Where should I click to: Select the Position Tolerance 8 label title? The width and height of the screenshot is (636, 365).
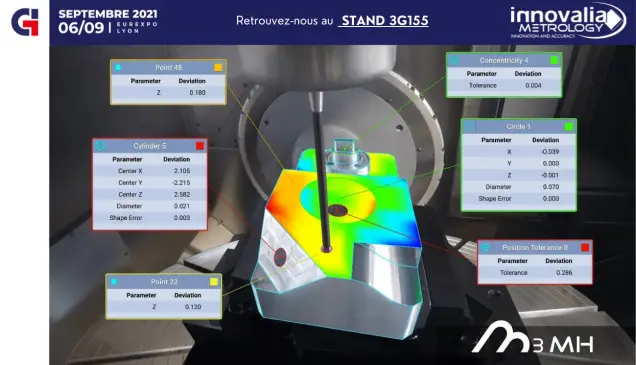click(535, 247)
